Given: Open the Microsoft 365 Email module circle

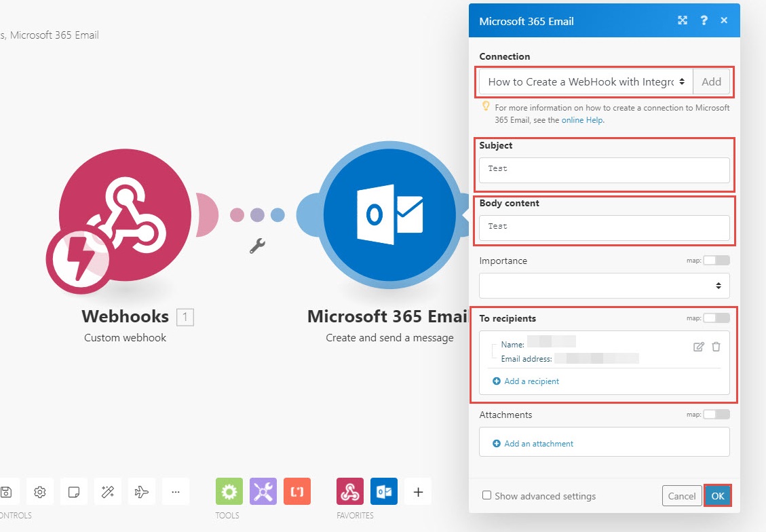Looking at the screenshot, I should point(389,215).
